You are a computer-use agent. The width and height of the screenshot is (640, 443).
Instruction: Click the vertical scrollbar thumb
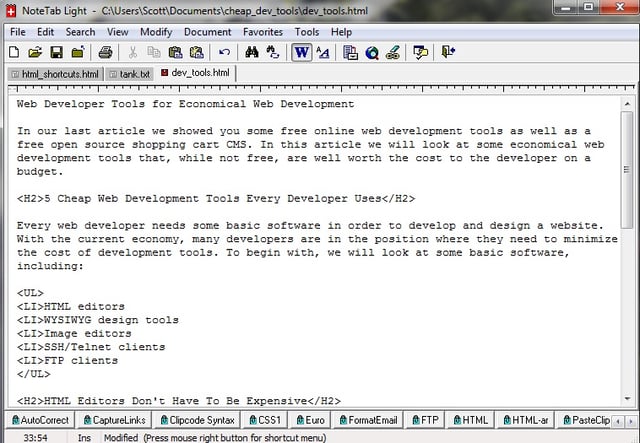point(627,169)
